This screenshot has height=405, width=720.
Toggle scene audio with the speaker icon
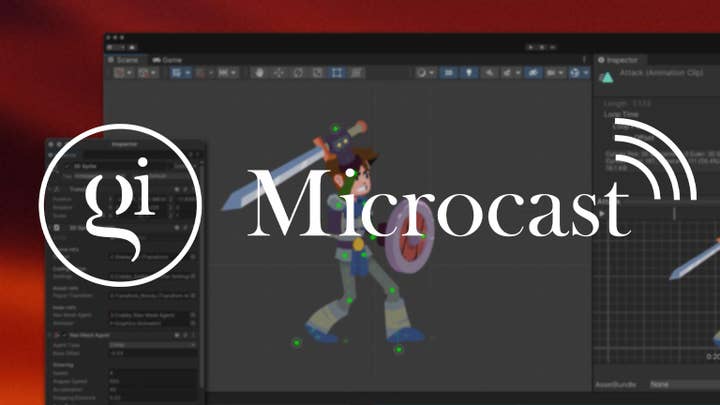tap(489, 73)
